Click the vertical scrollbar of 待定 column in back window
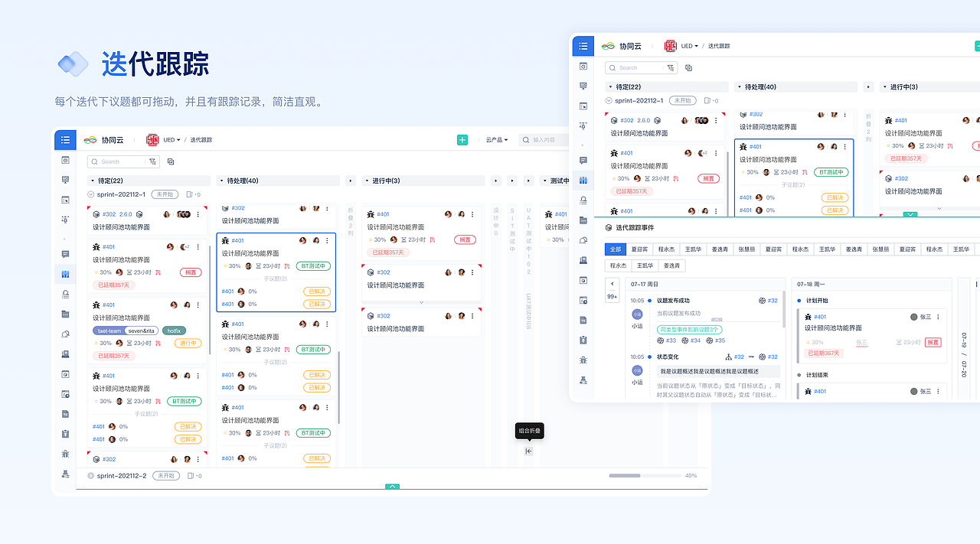 tap(210, 298)
